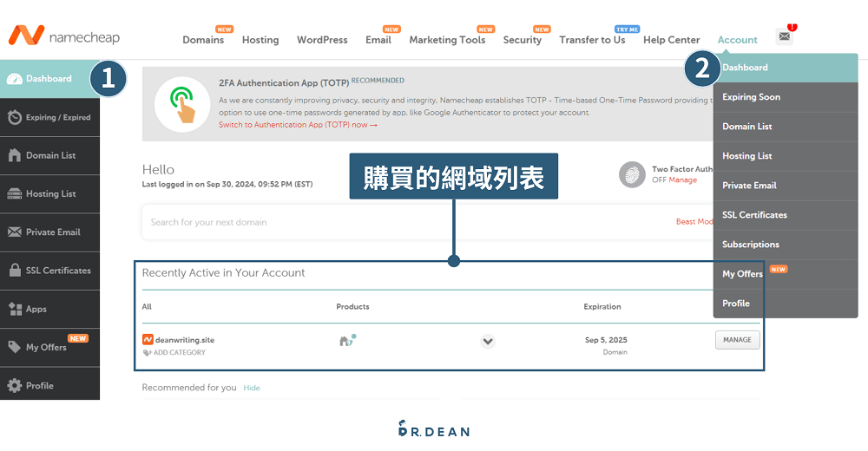Open the Hosting menu
The image size is (868, 451).
coord(260,40)
